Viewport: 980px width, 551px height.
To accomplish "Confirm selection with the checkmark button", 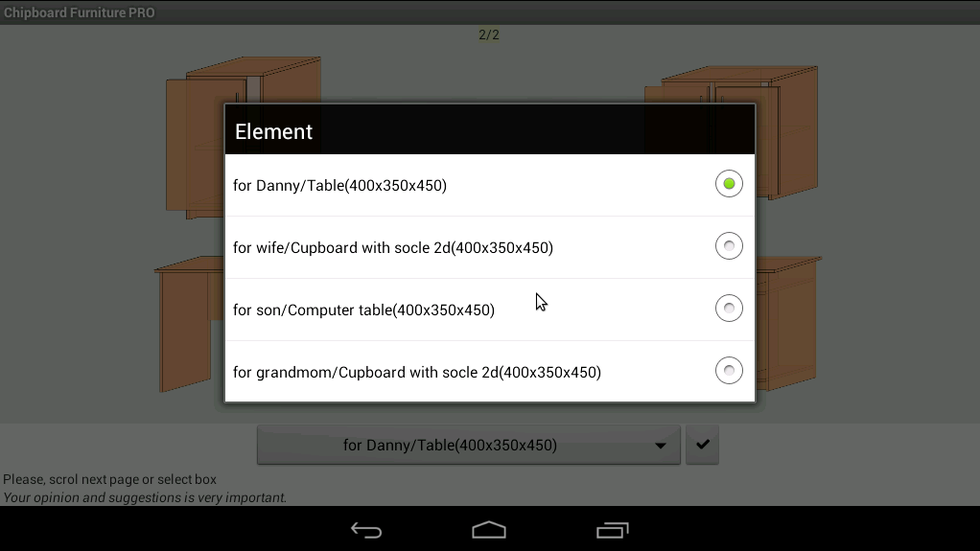I will click(703, 445).
